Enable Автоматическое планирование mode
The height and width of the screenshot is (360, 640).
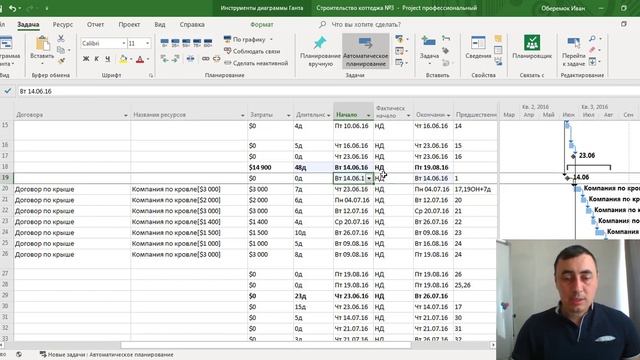point(365,51)
